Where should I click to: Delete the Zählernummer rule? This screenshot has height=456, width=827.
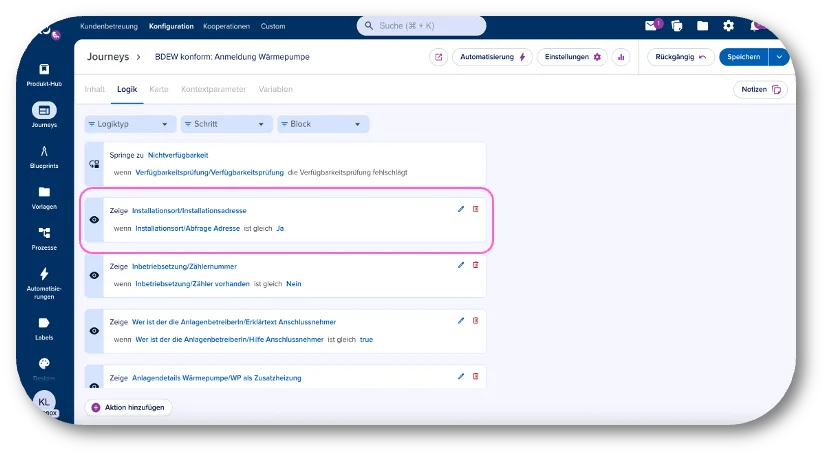[475, 265]
